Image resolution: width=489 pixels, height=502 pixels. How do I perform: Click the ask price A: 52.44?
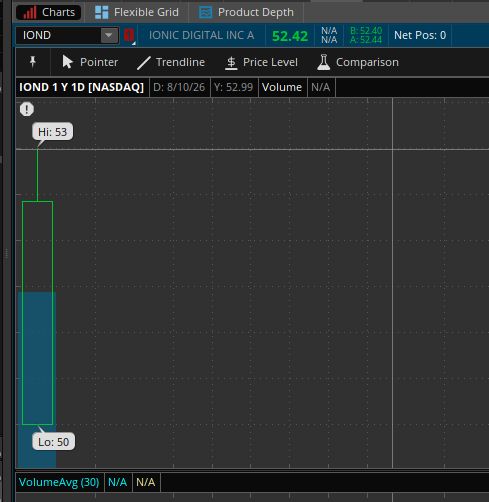coord(366,40)
